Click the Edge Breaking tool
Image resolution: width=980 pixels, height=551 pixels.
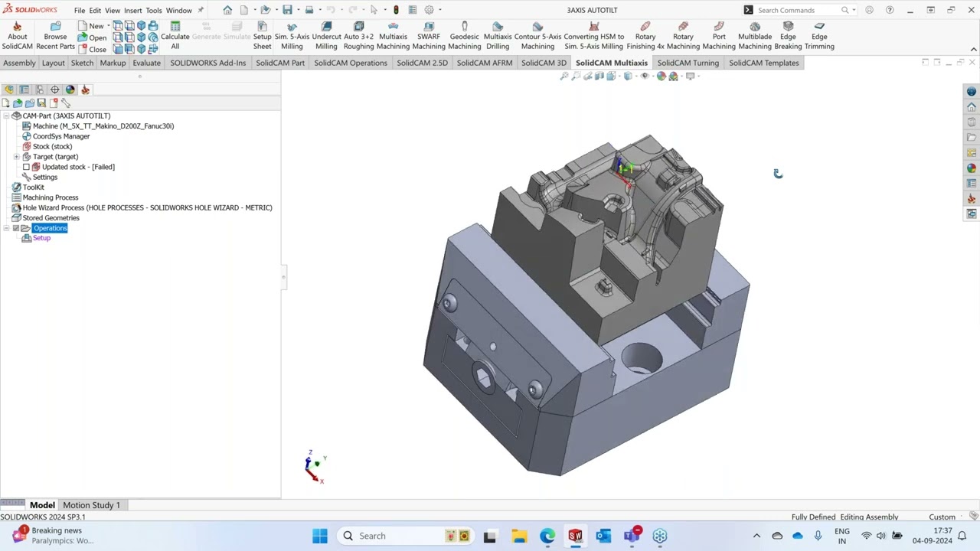tap(788, 36)
